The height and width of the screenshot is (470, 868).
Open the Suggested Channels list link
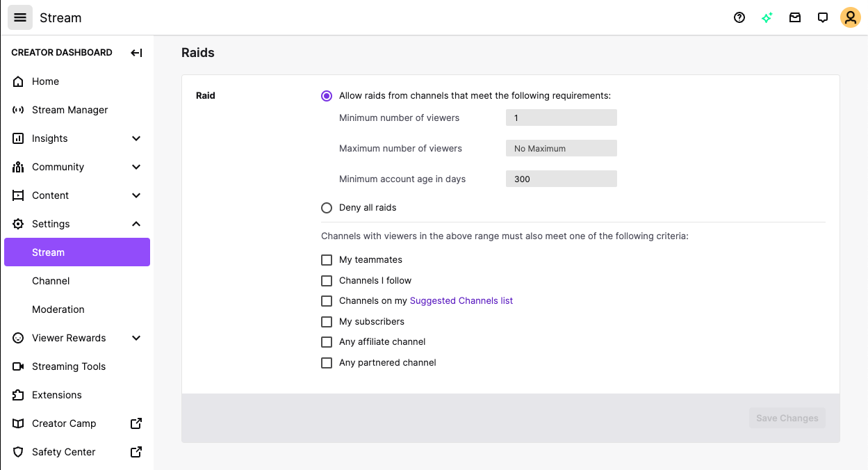click(461, 301)
